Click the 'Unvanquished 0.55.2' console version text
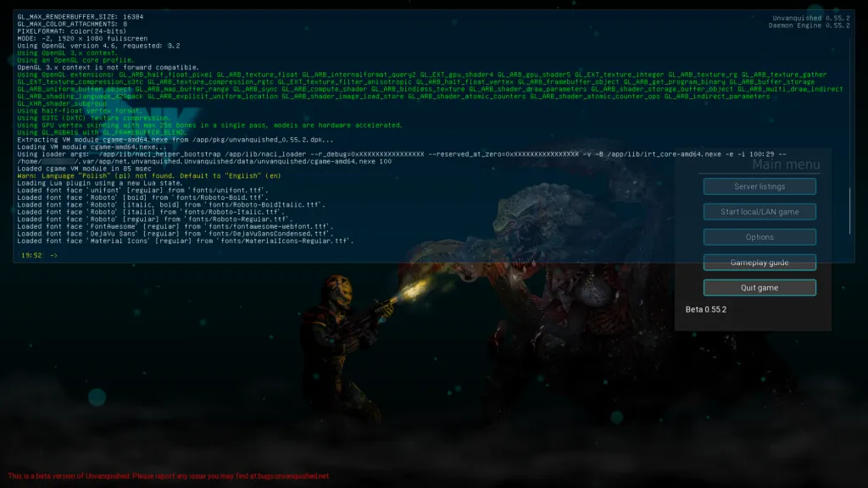The width and height of the screenshot is (868, 488). [811, 19]
